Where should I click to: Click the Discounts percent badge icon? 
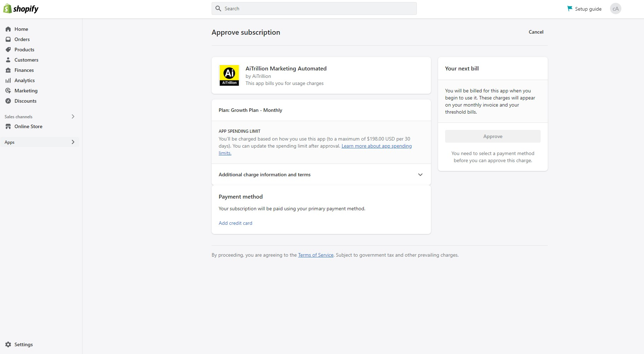tap(8, 101)
